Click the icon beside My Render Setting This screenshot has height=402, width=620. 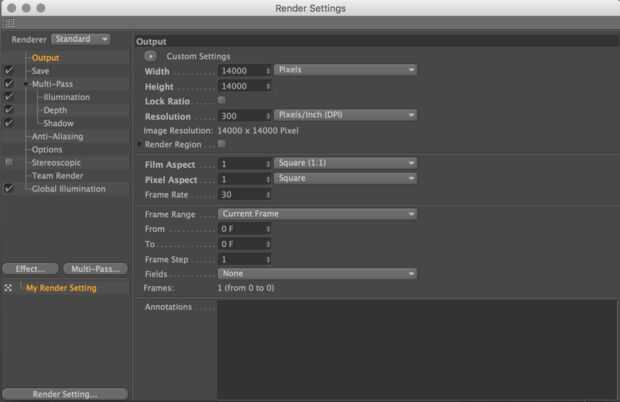coord(8,288)
